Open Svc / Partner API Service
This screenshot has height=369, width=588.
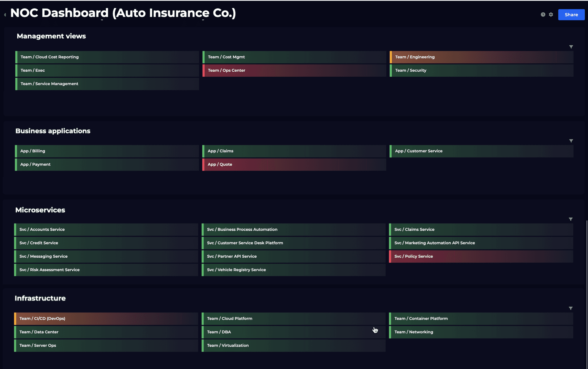[x=293, y=256]
